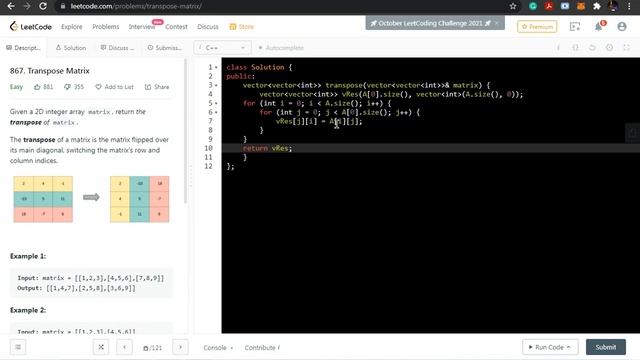This screenshot has height=360, width=640.
Task: Reset code to default icon
Action: pos(592,48)
